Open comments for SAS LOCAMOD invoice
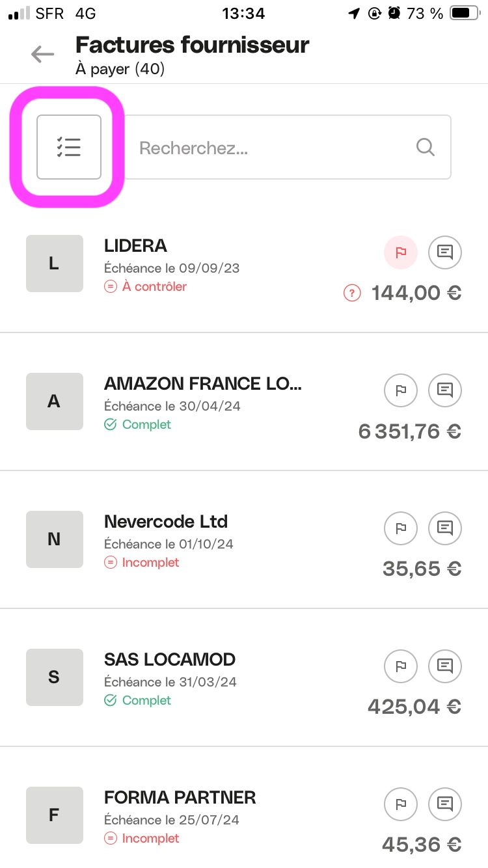 click(445, 666)
